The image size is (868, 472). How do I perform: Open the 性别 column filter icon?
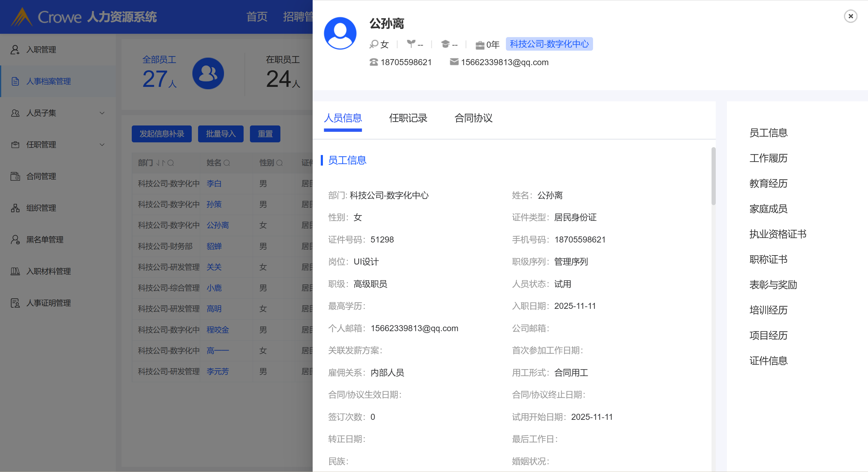pyautogui.click(x=279, y=163)
